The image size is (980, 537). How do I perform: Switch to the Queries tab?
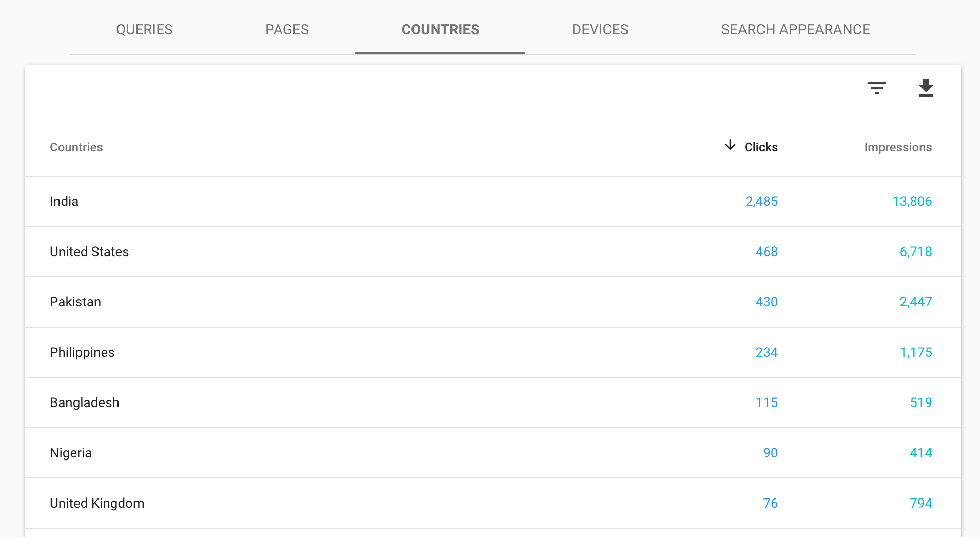[144, 30]
